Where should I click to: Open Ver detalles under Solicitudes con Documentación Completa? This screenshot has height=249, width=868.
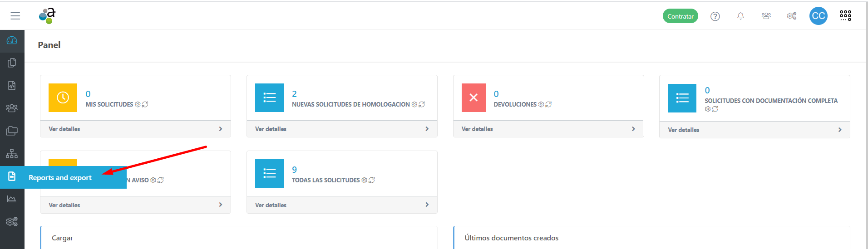coord(684,130)
